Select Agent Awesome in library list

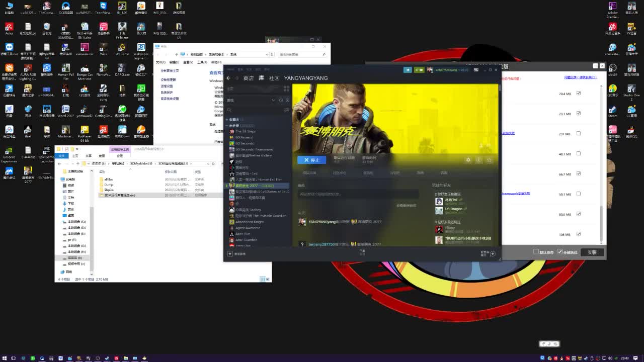pyautogui.click(x=248, y=228)
